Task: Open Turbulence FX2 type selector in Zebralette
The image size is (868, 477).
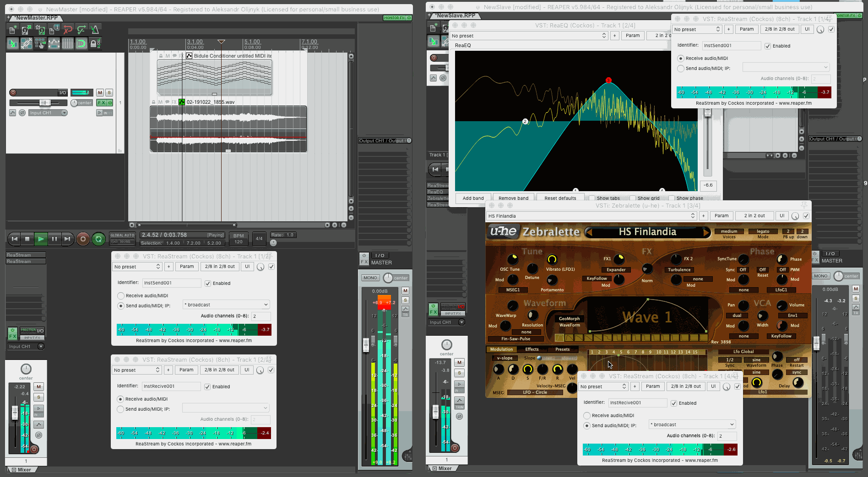Action: click(679, 270)
